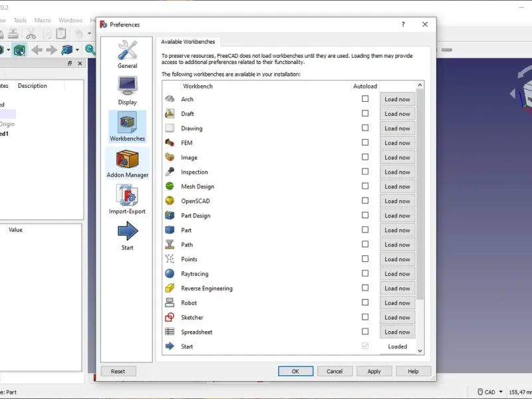Open undo history dropdown arrow in toolbar

pos(90,34)
